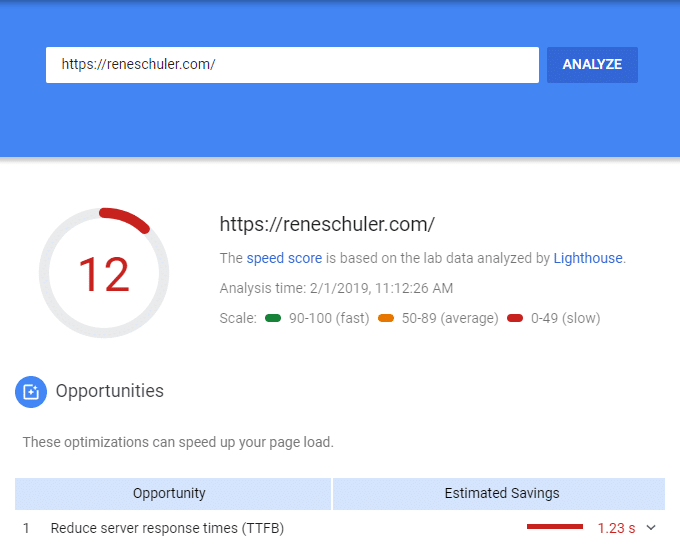Screen dimensions: 680x555
Task: Open the Lighthouse link
Action: pyautogui.click(x=588, y=258)
